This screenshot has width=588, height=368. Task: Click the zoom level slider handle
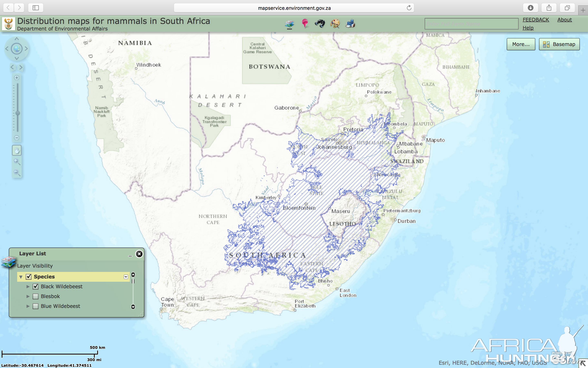coord(18,113)
